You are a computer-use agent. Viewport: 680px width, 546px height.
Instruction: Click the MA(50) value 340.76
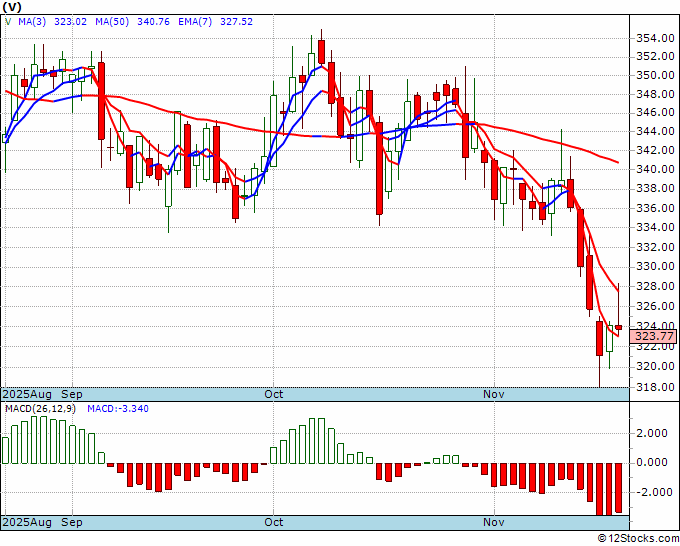153,22
